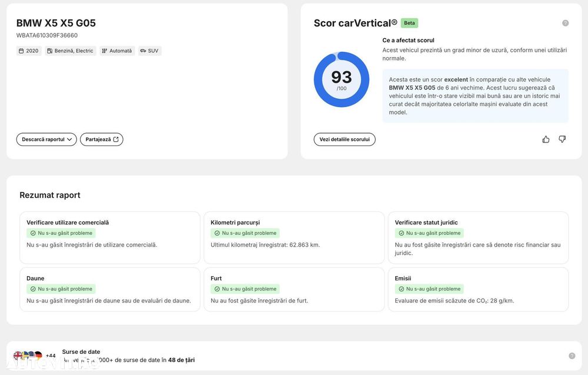Viewport: 588px width, 375px height.
Task: Click the Beta badge next to Scor carVertical
Action: pos(409,24)
